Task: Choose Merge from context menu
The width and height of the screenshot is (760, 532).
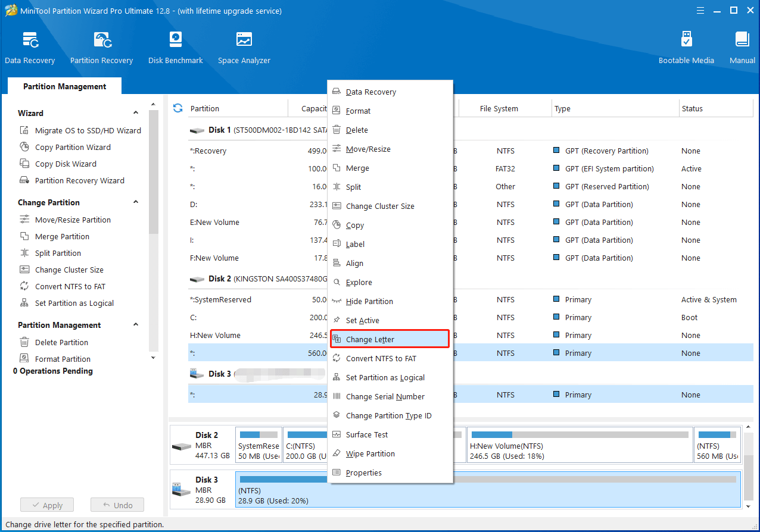Action: (390, 168)
